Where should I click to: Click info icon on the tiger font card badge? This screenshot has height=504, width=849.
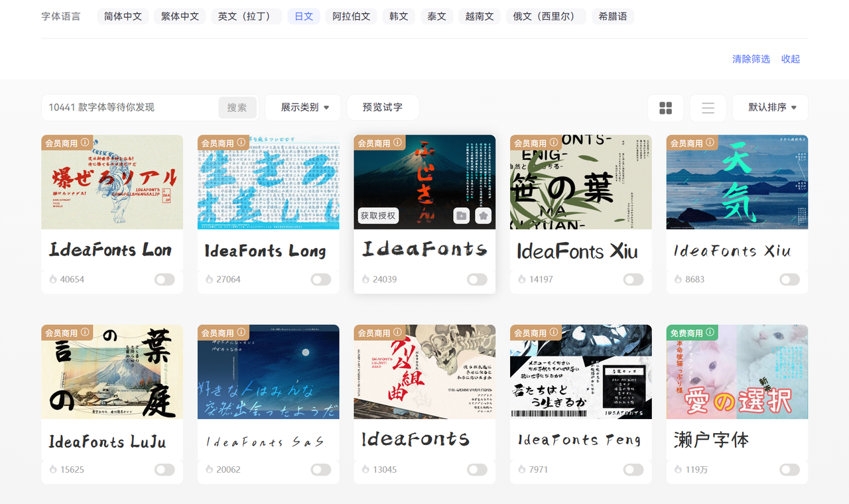pos(85,143)
